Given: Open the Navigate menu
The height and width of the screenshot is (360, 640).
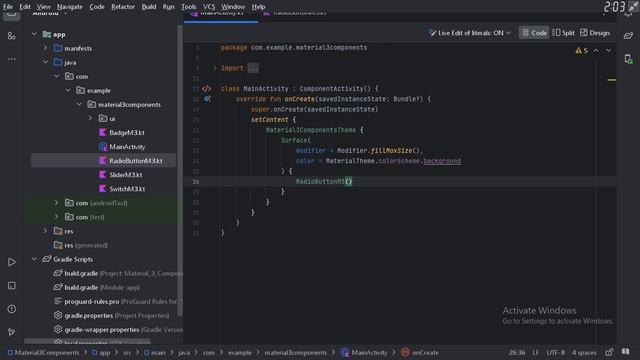Looking at the screenshot, I should (70, 7).
